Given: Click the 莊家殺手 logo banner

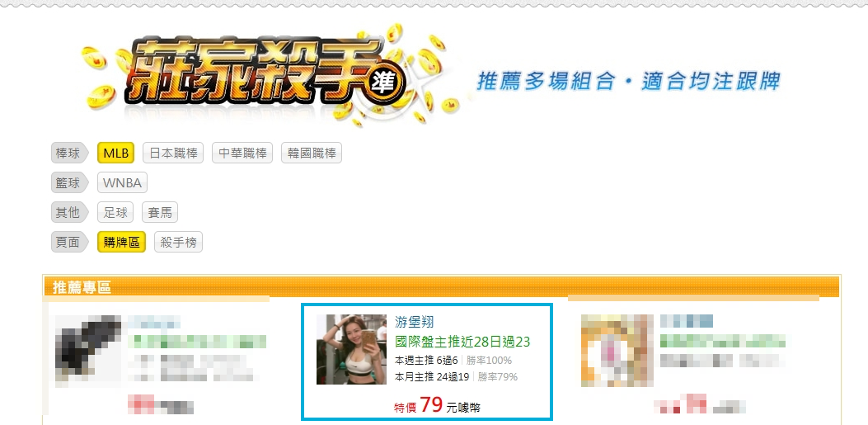Looking at the screenshot, I should (x=271, y=74).
